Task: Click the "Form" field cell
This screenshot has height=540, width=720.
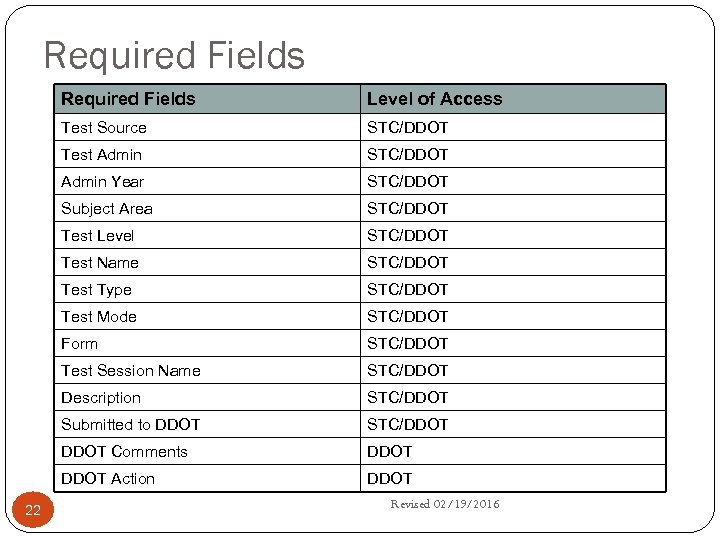Action: pos(79,344)
